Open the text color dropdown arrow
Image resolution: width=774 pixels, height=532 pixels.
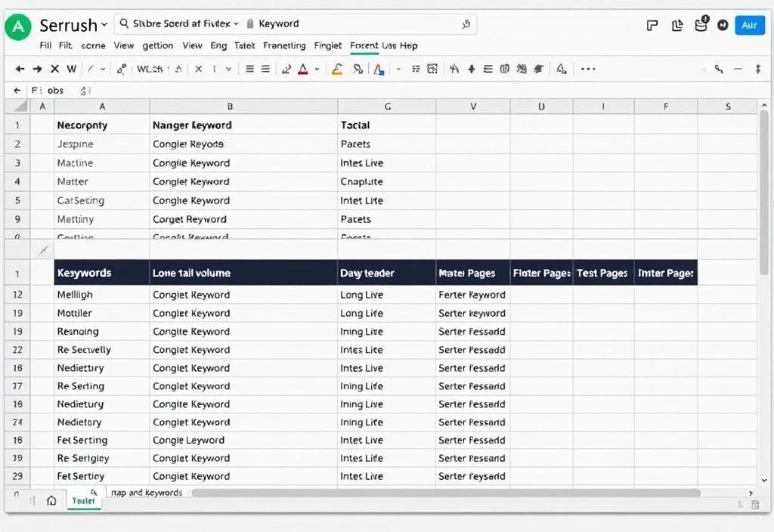(317, 69)
